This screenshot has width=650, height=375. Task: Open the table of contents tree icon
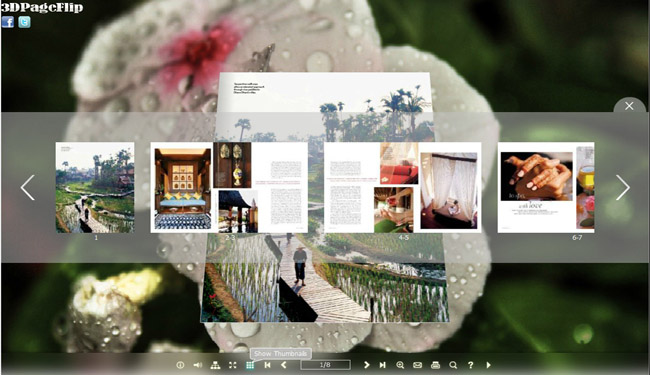click(x=215, y=365)
